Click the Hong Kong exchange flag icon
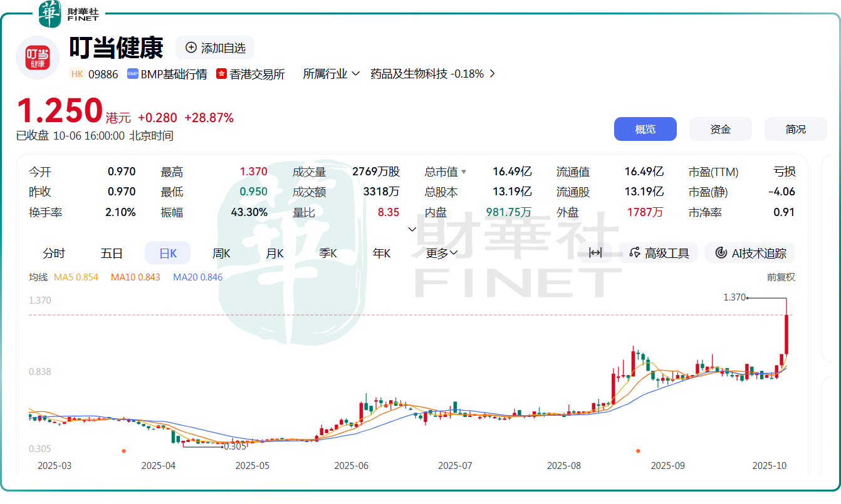 pos(221,74)
